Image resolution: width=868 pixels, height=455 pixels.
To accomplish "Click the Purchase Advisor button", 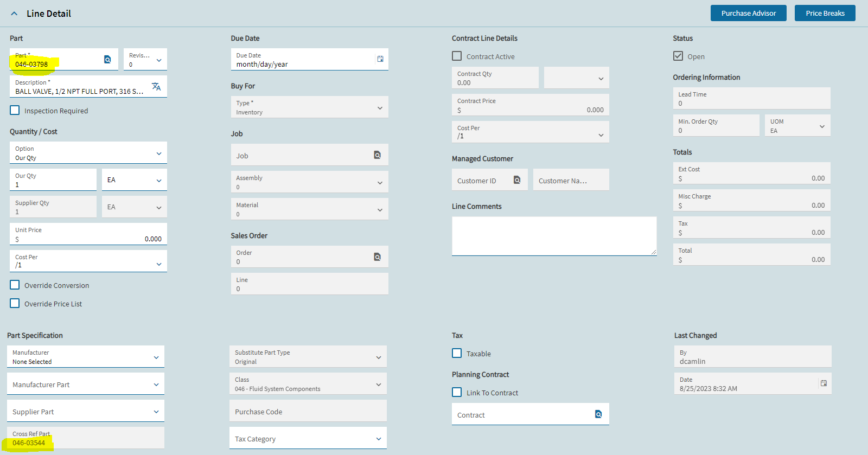I will click(748, 14).
